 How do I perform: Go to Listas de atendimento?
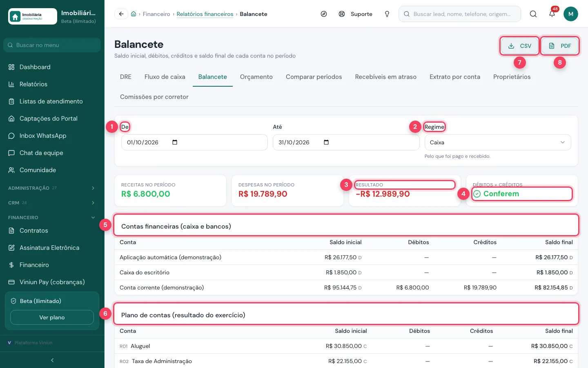[x=52, y=101]
